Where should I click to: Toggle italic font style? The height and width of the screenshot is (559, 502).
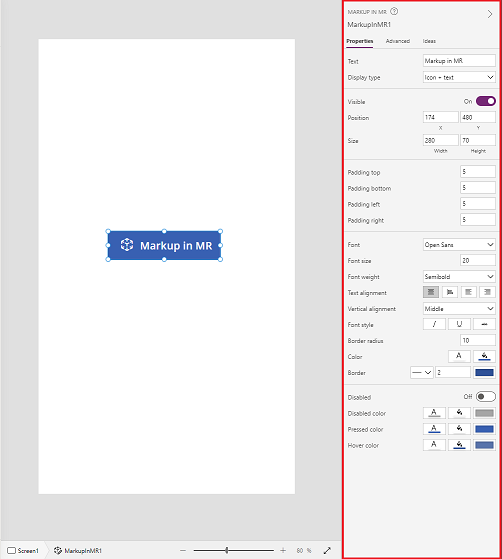coord(434,324)
